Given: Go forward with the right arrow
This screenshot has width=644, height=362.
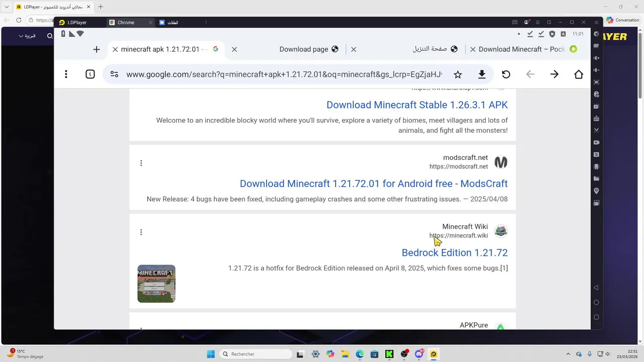Looking at the screenshot, I should tap(554, 74).
